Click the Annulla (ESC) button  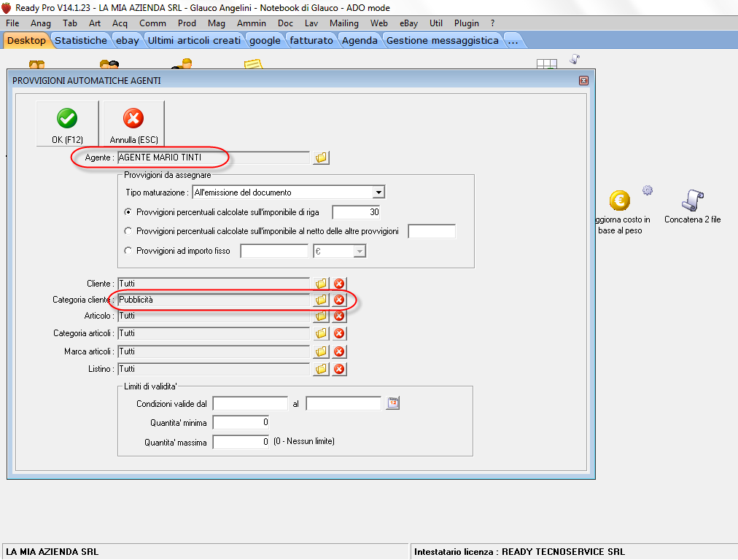coord(133,124)
